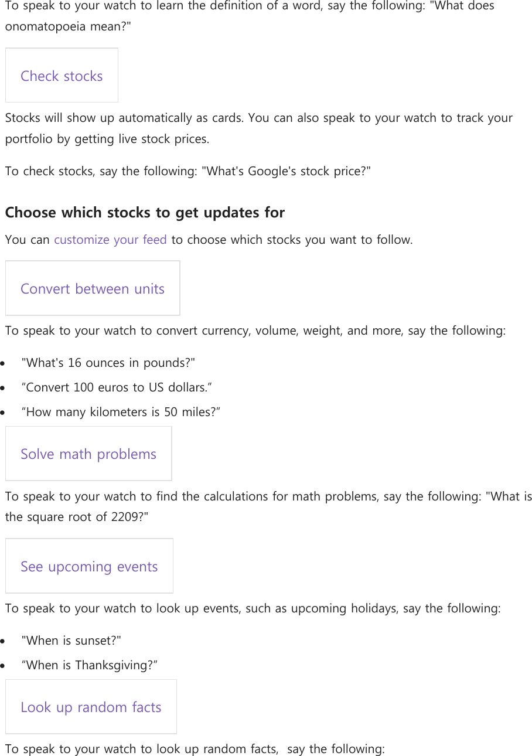
Task: Click the "When is sunset?" example
Action: [x=71, y=641]
